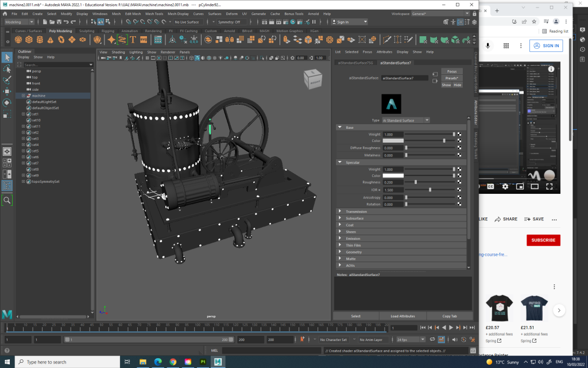588x368 pixels.
Task: Click the sweep mesh spiral shelf icon
Action: coord(122,40)
